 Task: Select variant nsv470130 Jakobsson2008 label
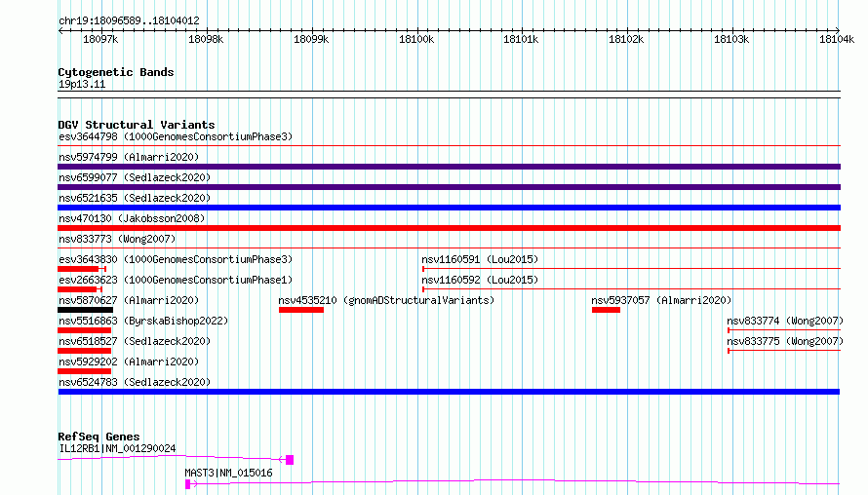click(132, 218)
